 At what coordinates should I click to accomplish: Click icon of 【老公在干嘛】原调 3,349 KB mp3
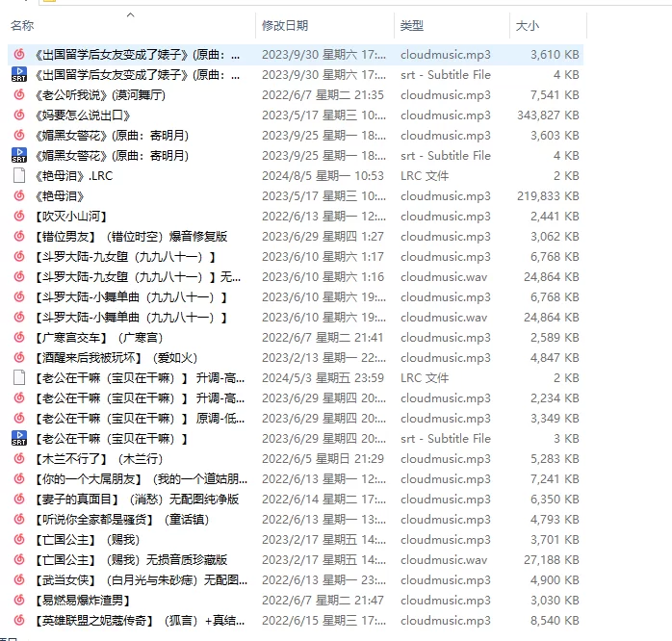[x=19, y=419]
